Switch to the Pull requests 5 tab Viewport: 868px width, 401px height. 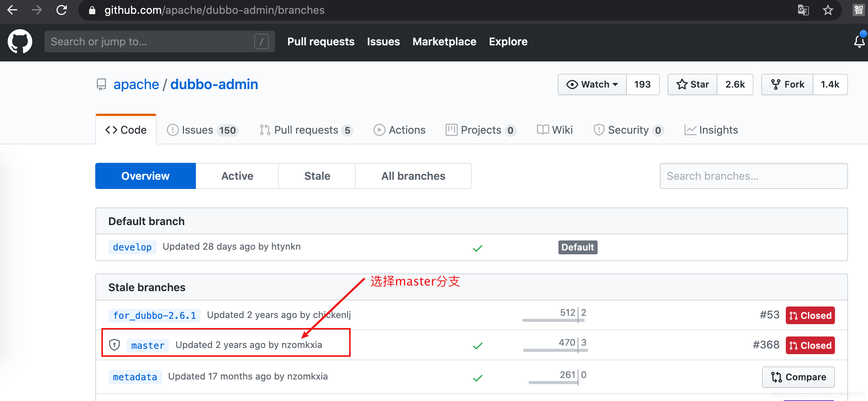coord(306,130)
